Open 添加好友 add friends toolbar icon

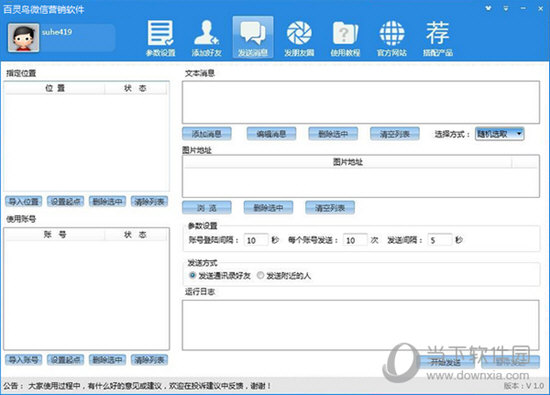(x=207, y=38)
